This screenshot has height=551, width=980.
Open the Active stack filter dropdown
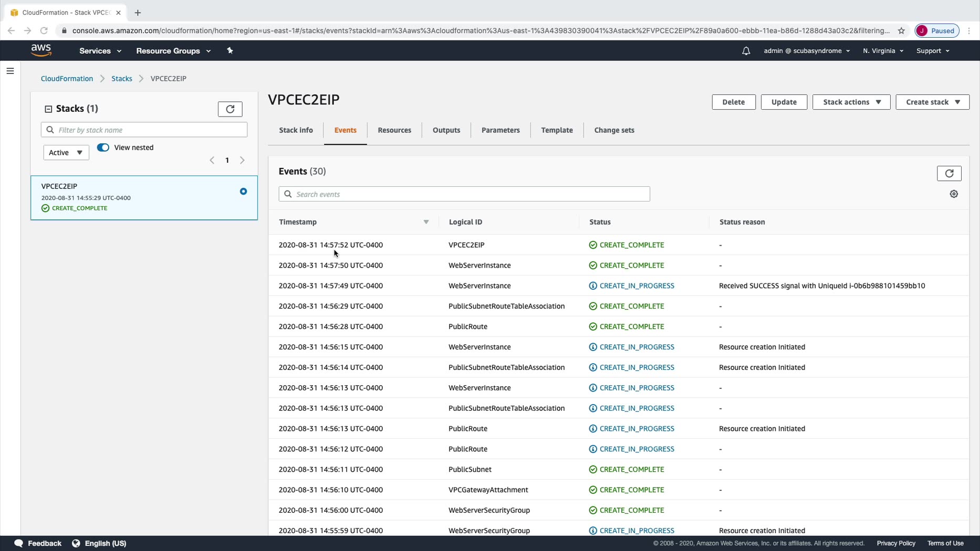(x=66, y=153)
